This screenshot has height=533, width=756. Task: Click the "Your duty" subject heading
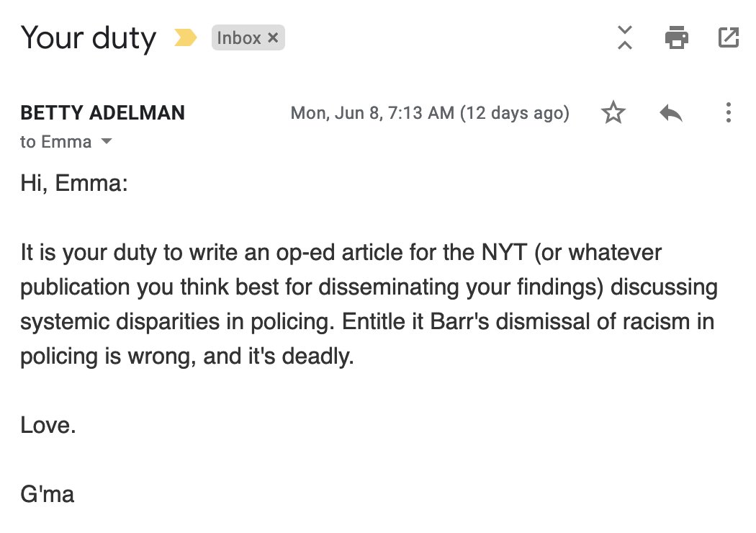(x=88, y=37)
